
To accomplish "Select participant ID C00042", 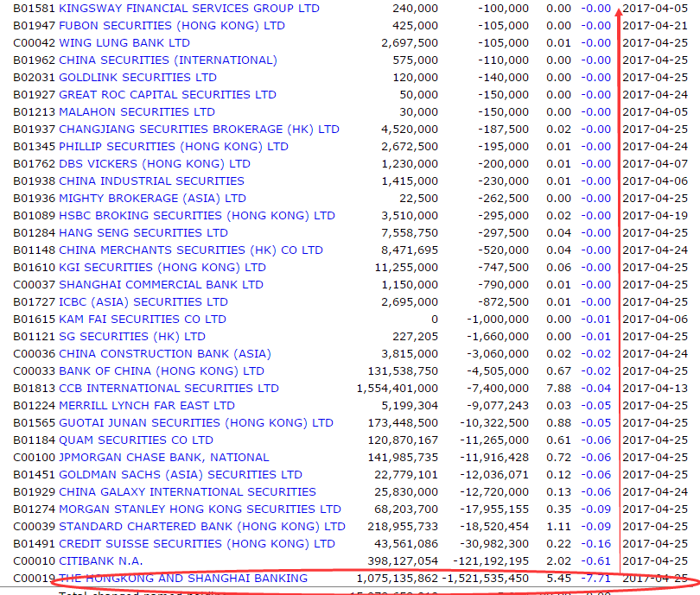I will coord(35,43).
